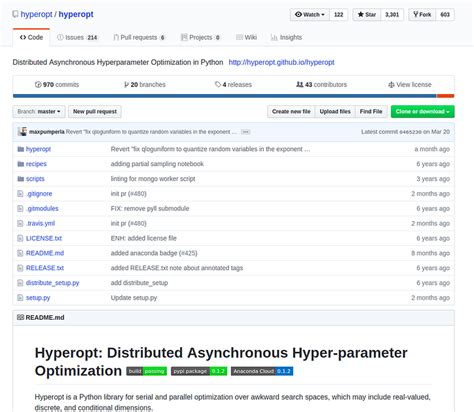Open the 970 commits history
This screenshot has height=412, width=474.
(57, 85)
